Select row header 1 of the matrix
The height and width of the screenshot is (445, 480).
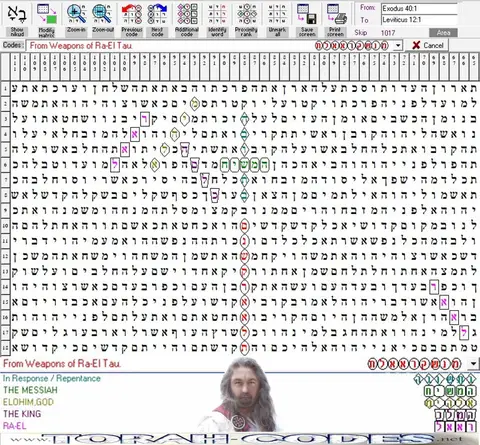[x=5, y=89]
